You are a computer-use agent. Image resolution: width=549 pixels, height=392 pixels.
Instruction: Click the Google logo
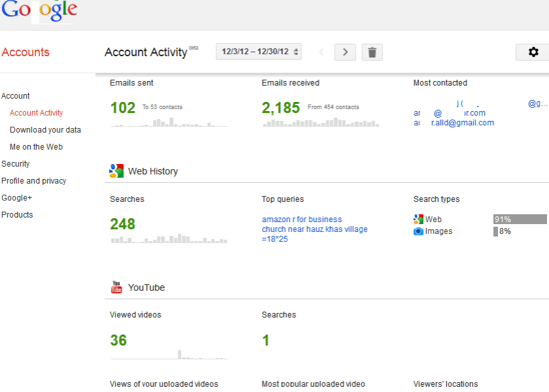[x=39, y=12]
